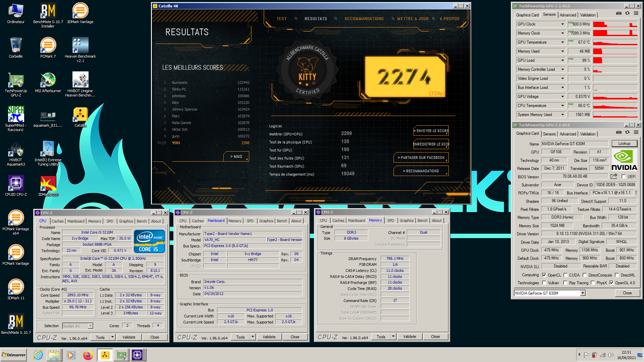Toggle DirectCompute checkbox
644x362 pixels.
(585, 275)
